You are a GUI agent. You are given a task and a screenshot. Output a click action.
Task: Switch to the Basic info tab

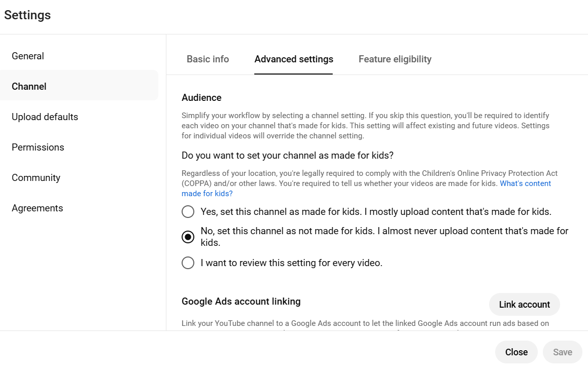tap(207, 59)
